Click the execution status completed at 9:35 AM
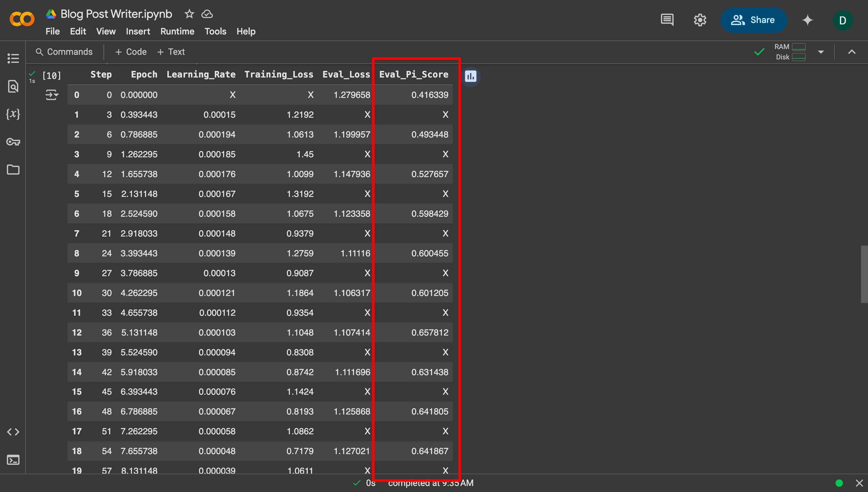 (431, 483)
